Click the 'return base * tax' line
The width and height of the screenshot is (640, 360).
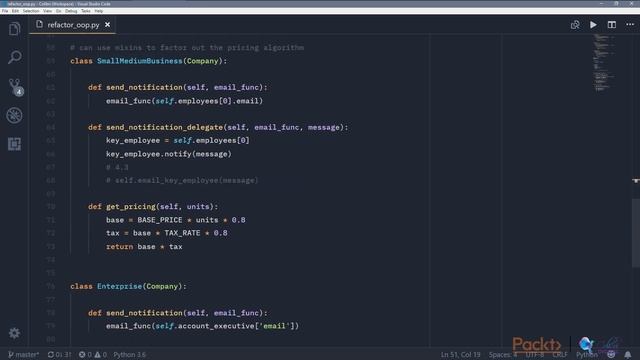pos(144,247)
